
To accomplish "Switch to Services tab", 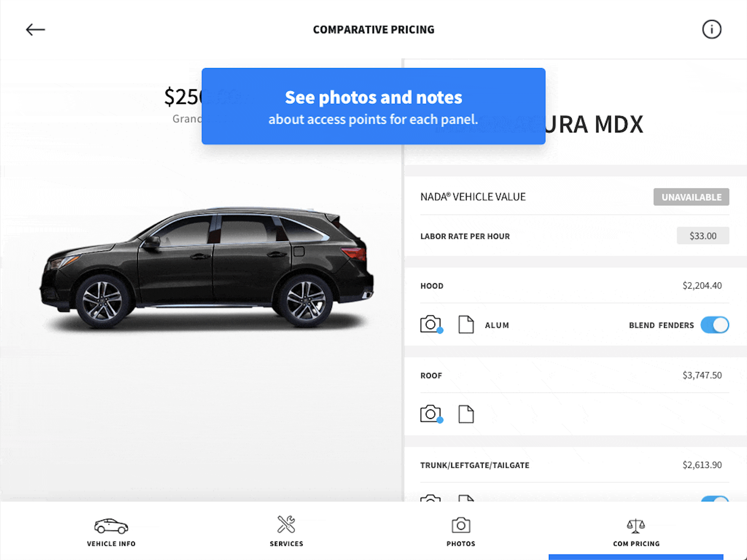I will (x=286, y=532).
